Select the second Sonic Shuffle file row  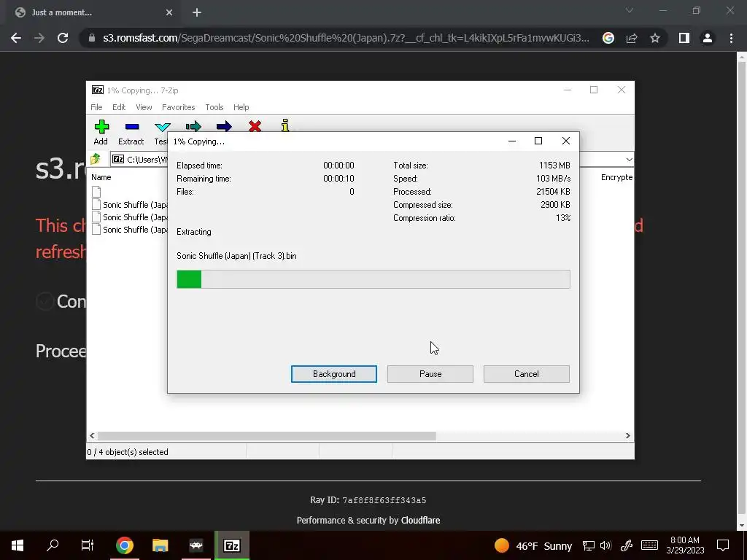click(x=130, y=217)
